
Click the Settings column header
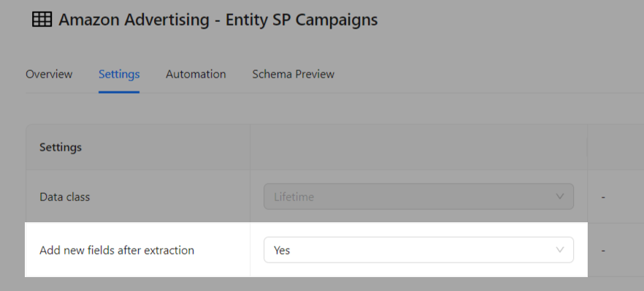[61, 147]
